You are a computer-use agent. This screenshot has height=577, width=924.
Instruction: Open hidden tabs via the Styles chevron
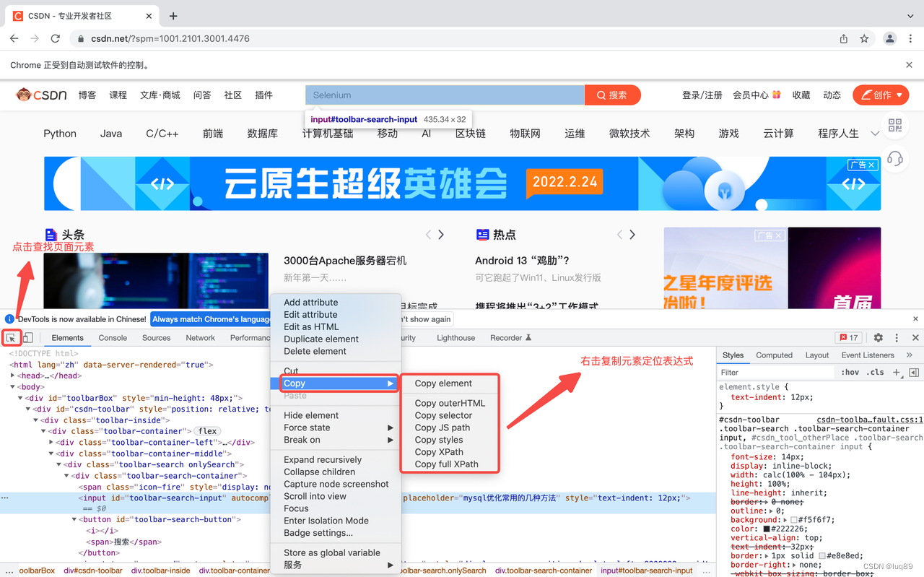[x=908, y=355]
